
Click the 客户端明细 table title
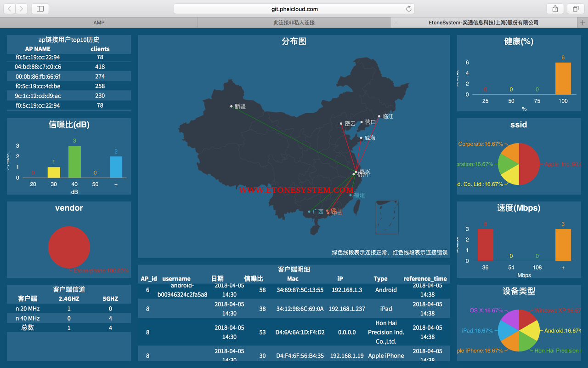294,270
